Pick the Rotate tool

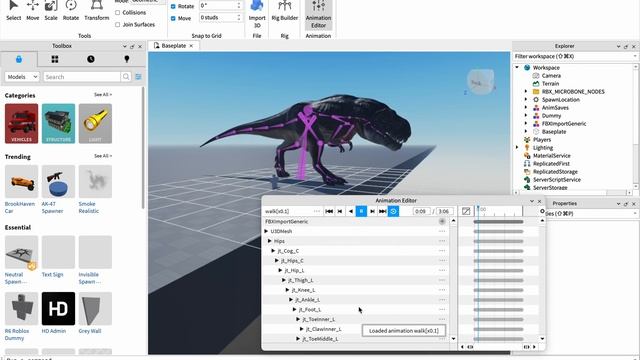point(71,10)
